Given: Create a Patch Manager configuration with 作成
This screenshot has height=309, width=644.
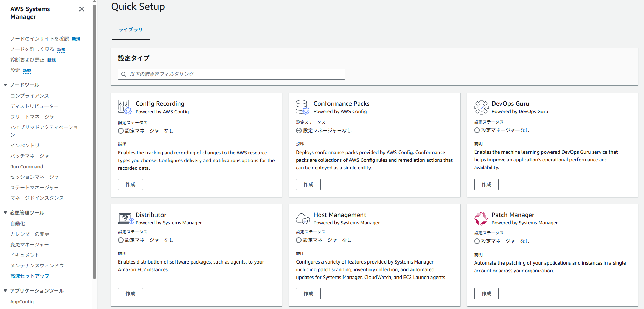Looking at the screenshot, I should click(486, 294).
